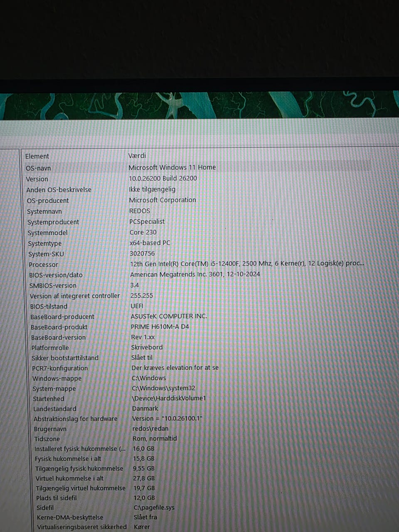Select Sikker bootstarttilstand row
The width and height of the screenshot is (399, 532).
click(65, 358)
